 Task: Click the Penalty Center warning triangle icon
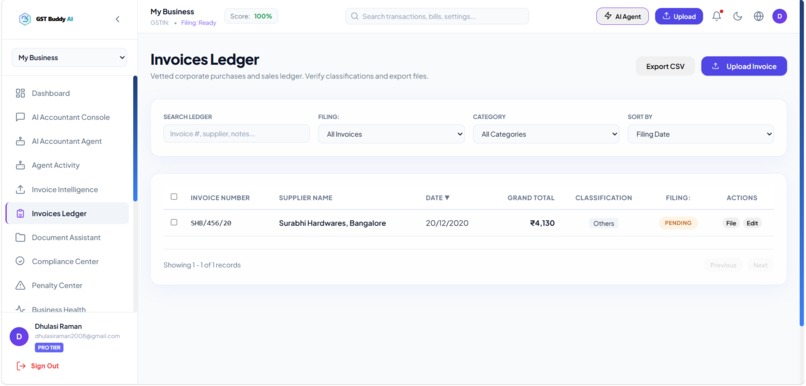(x=20, y=285)
